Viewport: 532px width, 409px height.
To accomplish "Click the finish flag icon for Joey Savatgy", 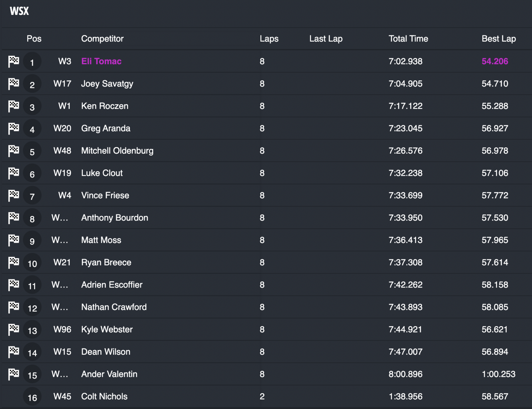I will click(14, 84).
